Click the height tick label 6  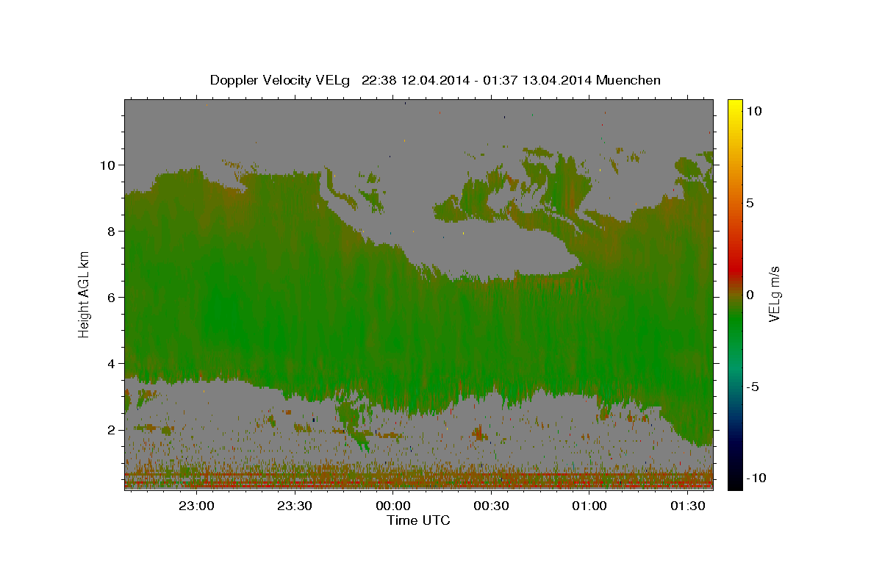point(110,297)
